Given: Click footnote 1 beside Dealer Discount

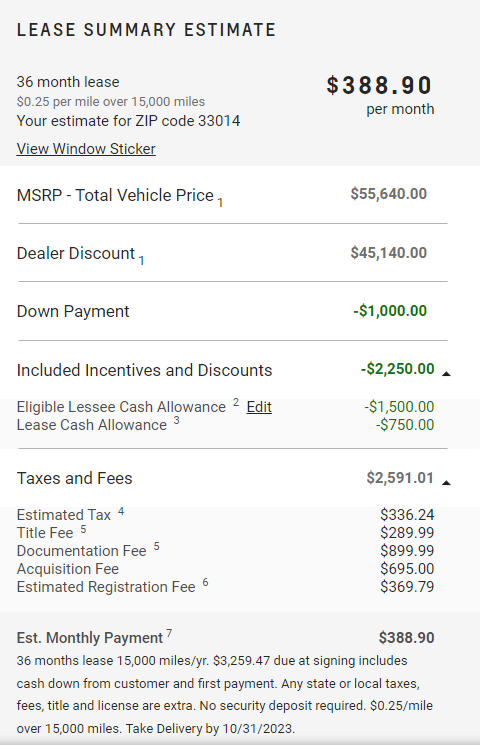Looking at the screenshot, I should point(142,261).
